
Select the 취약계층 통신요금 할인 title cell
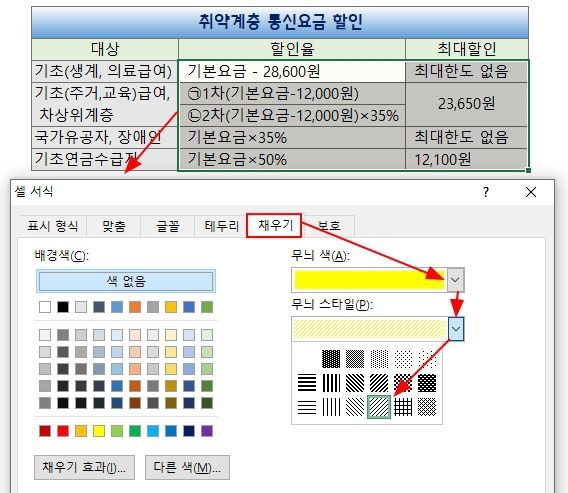pyautogui.click(x=280, y=22)
